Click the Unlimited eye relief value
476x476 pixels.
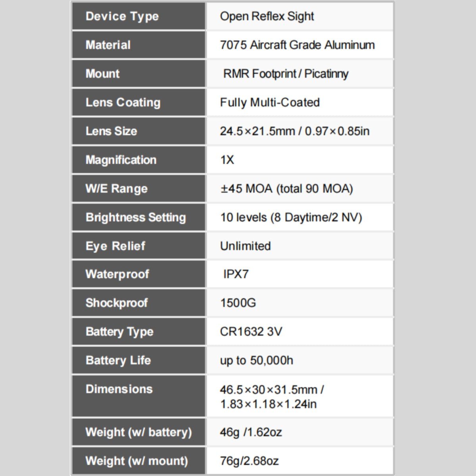click(245, 246)
